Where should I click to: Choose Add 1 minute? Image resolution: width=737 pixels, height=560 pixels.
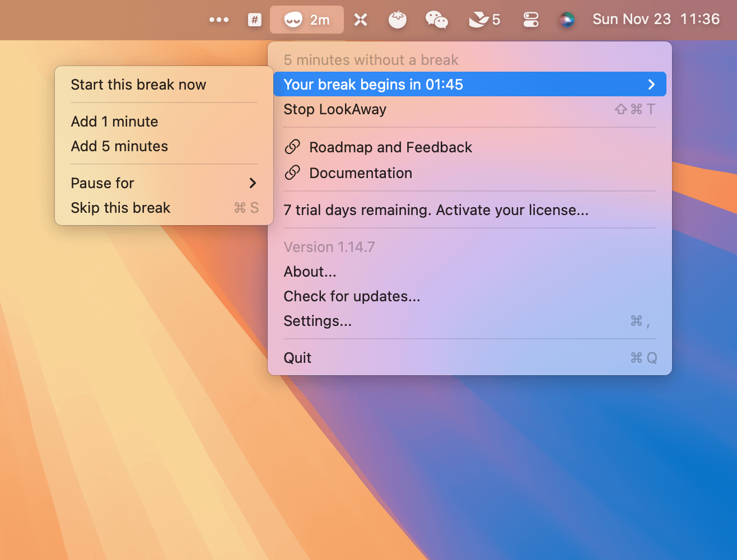[115, 122]
